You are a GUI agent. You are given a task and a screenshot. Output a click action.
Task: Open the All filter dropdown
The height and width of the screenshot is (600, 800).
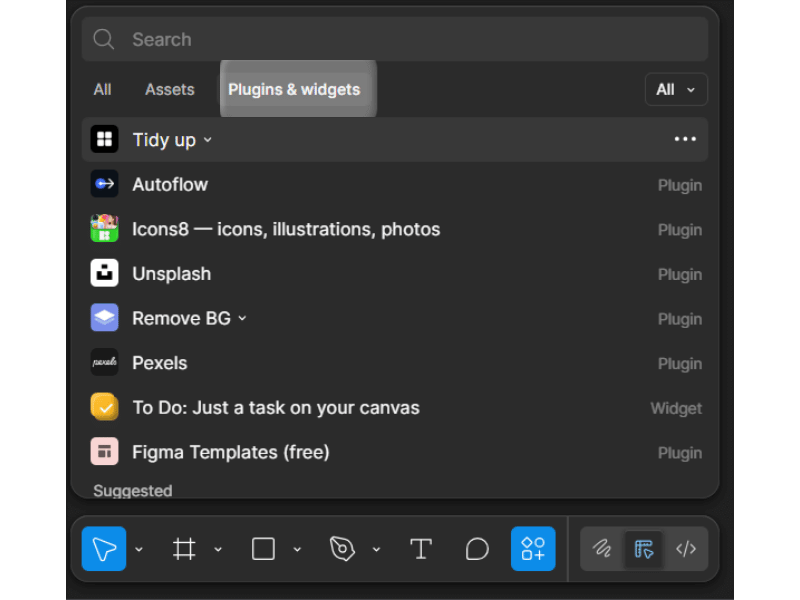coord(676,89)
